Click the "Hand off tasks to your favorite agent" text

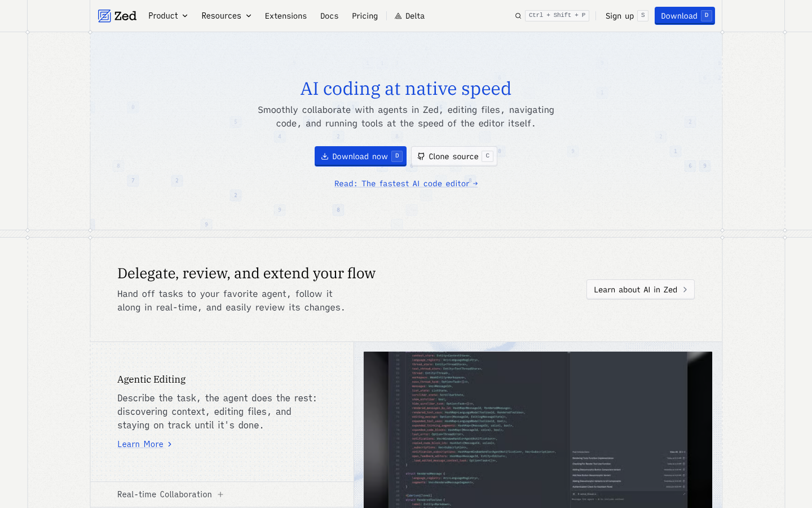(231, 301)
